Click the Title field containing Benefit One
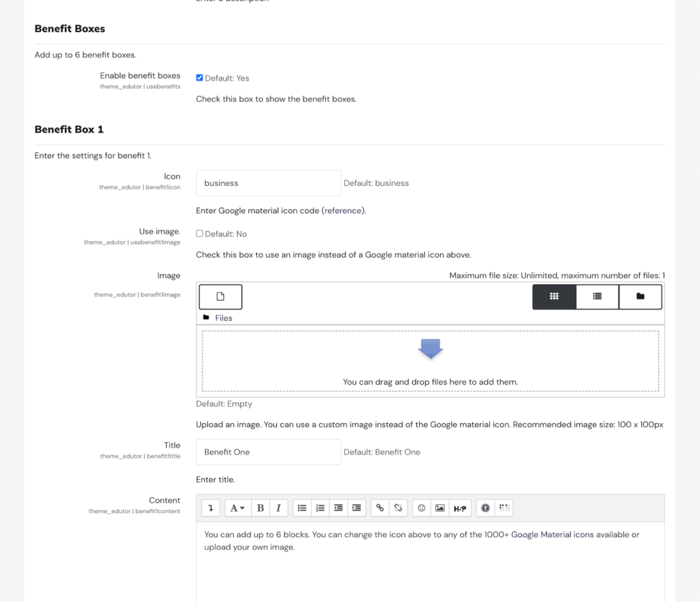This screenshot has height=602, width=700. pyautogui.click(x=268, y=452)
